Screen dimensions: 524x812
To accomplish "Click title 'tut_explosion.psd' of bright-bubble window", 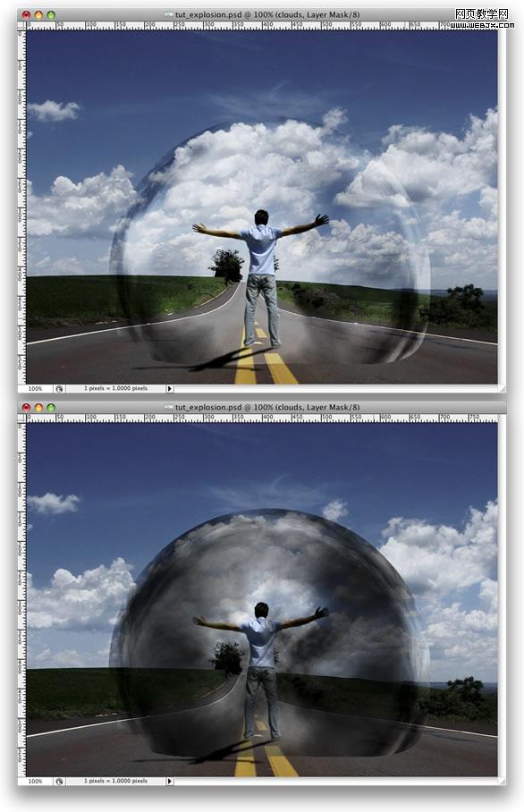I will (208, 15).
